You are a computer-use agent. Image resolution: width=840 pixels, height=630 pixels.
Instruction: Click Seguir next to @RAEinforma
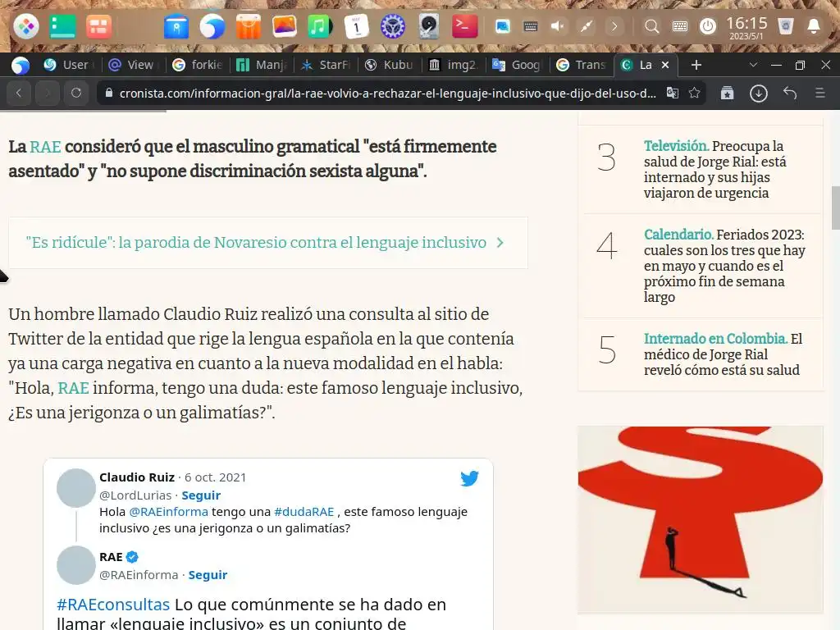208,575
